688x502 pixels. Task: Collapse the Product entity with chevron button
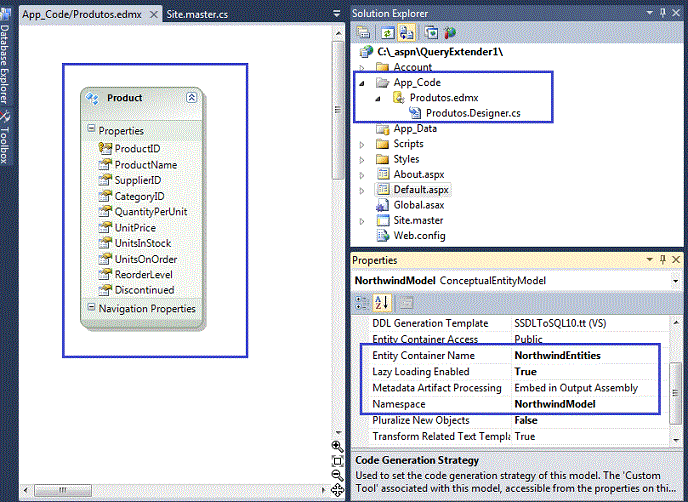click(192, 97)
